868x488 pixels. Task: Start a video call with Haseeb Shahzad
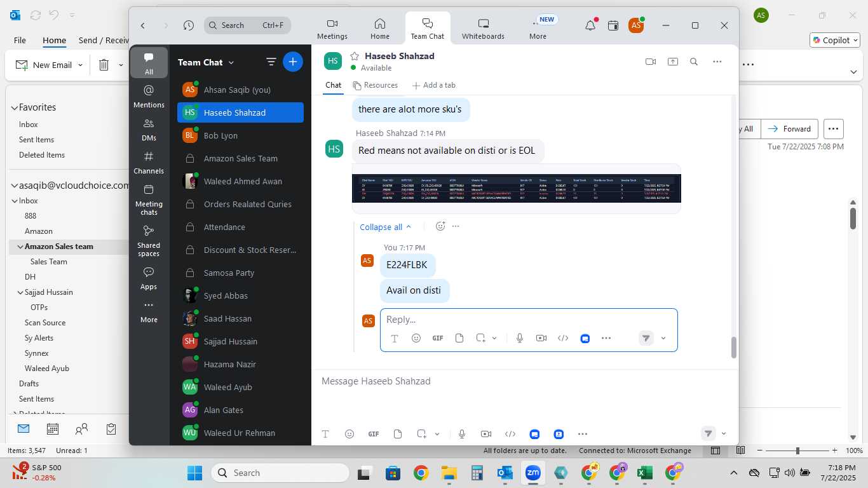point(650,62)
